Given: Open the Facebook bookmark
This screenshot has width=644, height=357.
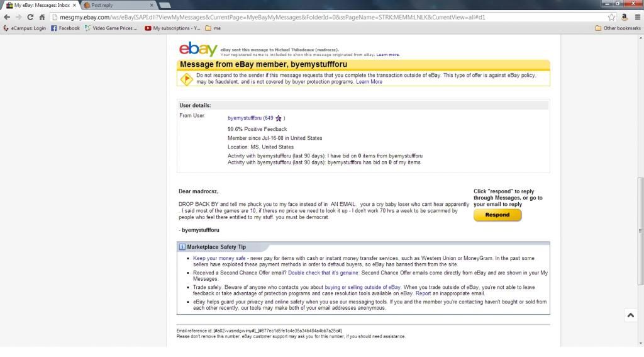Looking at the screenshot, I should [65, 28].
